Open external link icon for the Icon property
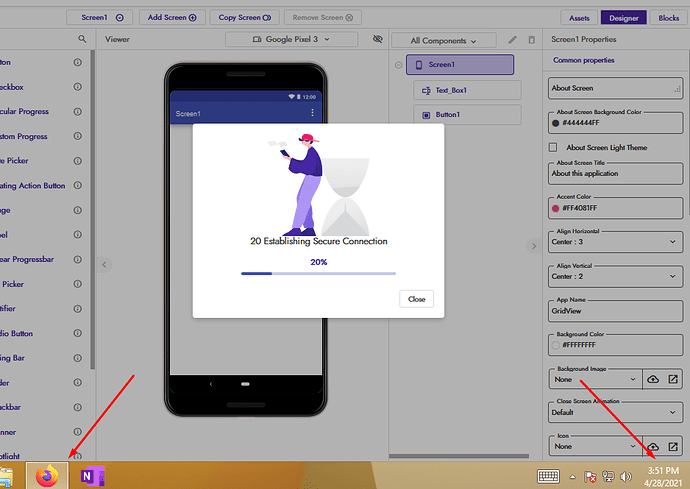Viewport: 690px width, 489px height. 673,446
